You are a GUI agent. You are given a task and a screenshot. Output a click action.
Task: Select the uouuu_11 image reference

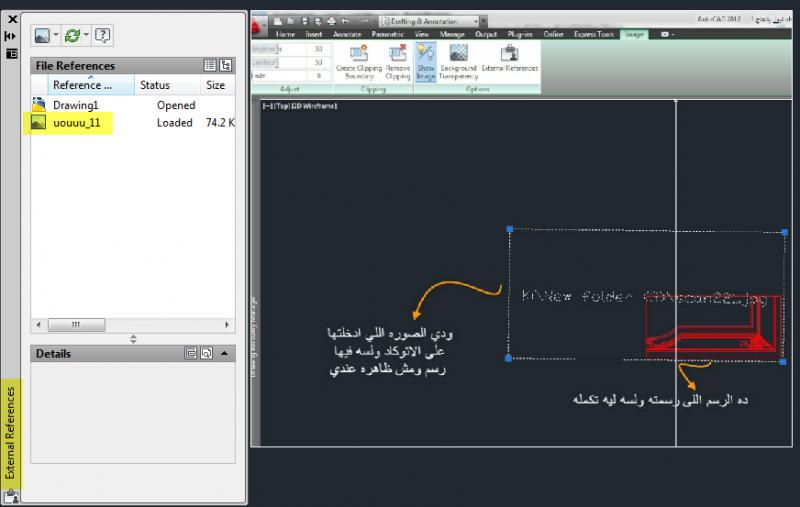77,123
